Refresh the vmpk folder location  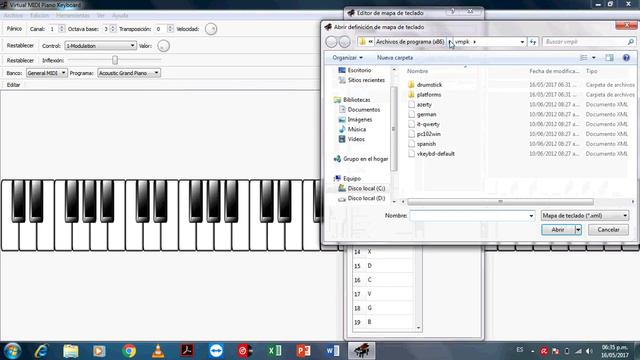point(533,42)
